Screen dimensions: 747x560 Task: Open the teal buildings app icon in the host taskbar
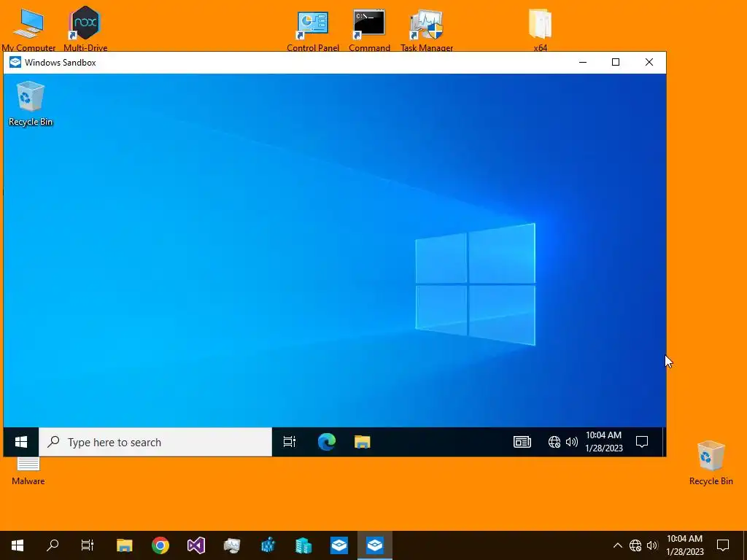[x=303, y=545]
